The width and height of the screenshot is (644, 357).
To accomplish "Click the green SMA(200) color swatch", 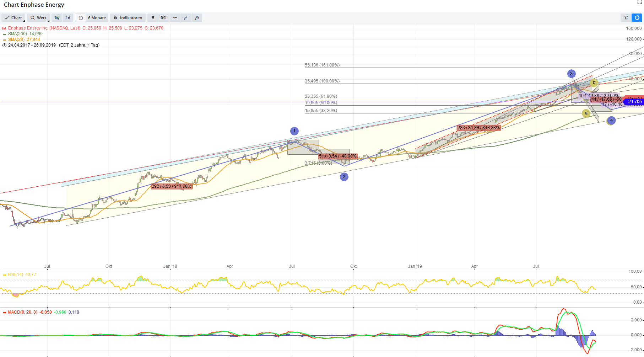I will 5,34.
